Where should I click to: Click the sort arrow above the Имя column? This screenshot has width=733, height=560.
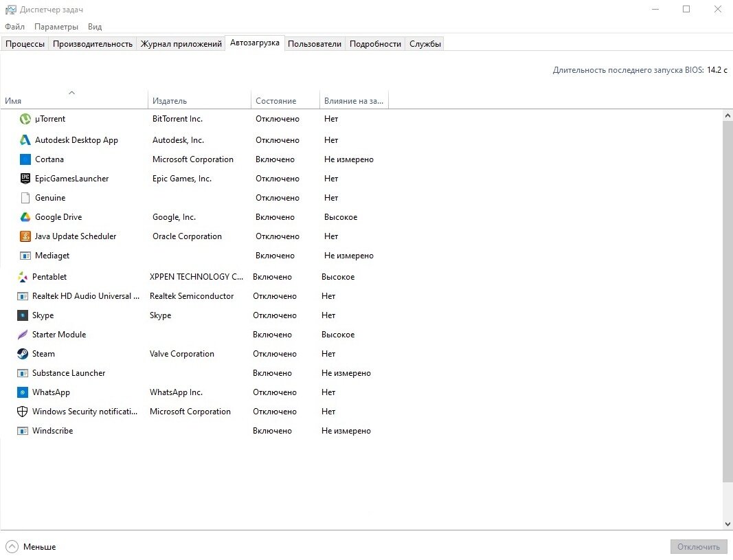point(71,93)
